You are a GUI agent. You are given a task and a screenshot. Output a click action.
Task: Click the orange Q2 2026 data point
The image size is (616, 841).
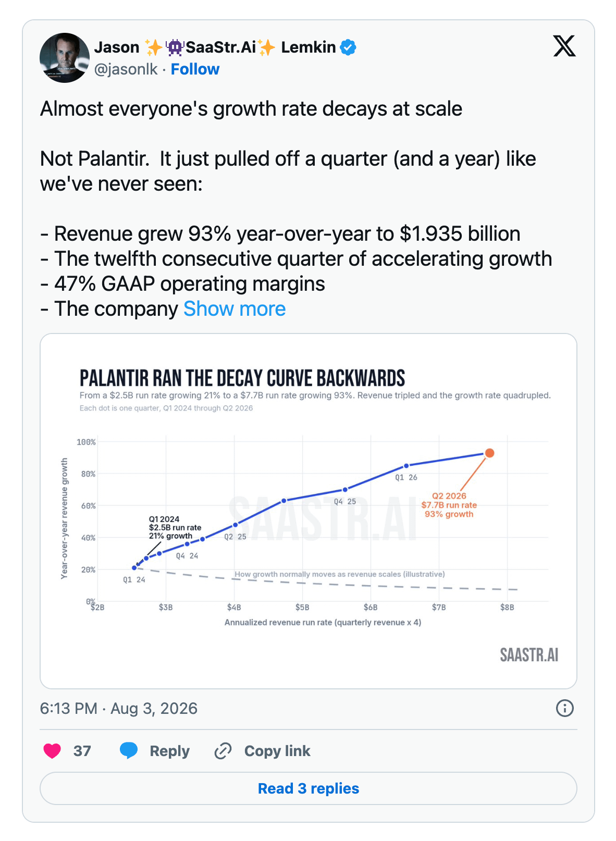click(x=489, y=453)
